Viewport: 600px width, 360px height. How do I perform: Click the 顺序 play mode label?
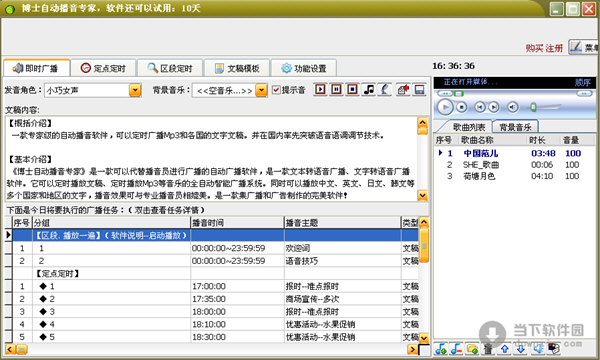pyautogui.click(x=582, y=82)
